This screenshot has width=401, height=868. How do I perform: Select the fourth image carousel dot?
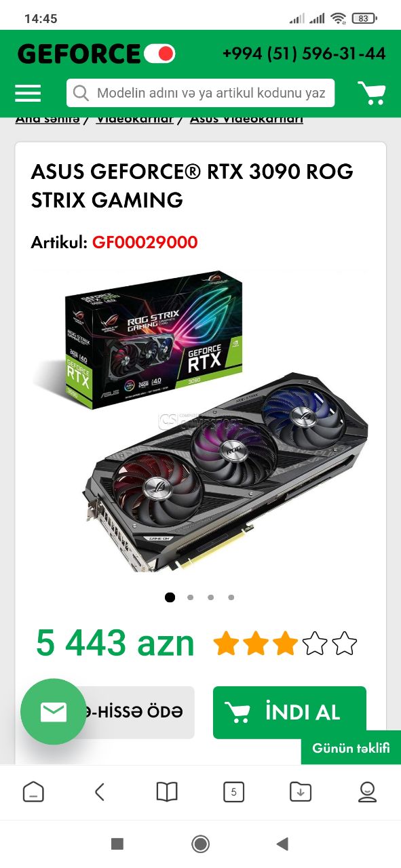click(231, 597)
